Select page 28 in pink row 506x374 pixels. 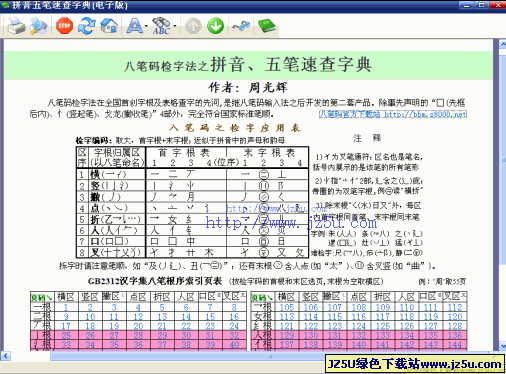coord(138,335)
